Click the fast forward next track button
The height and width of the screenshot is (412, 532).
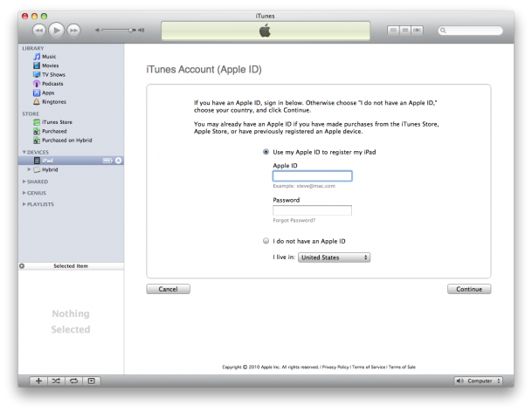[73, 31]
